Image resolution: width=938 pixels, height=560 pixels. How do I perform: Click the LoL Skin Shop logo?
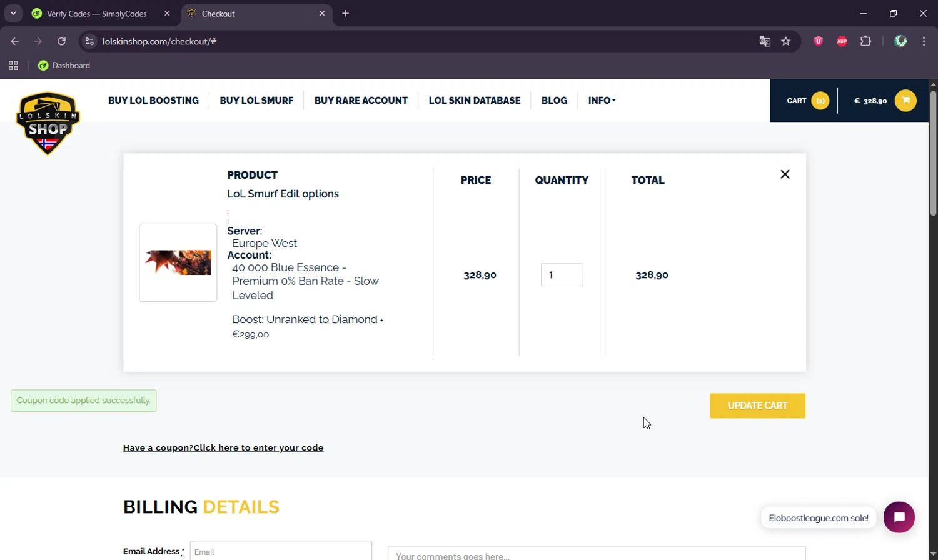click(x=48, y=123)
